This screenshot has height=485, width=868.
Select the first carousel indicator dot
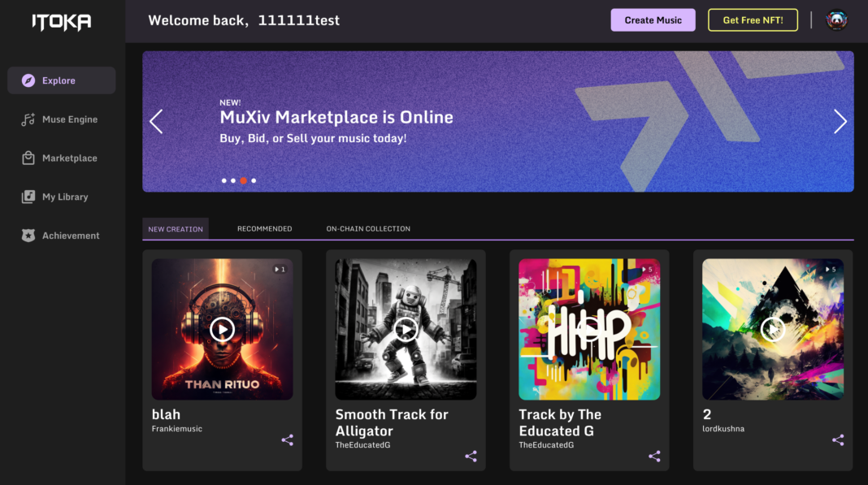224,180
